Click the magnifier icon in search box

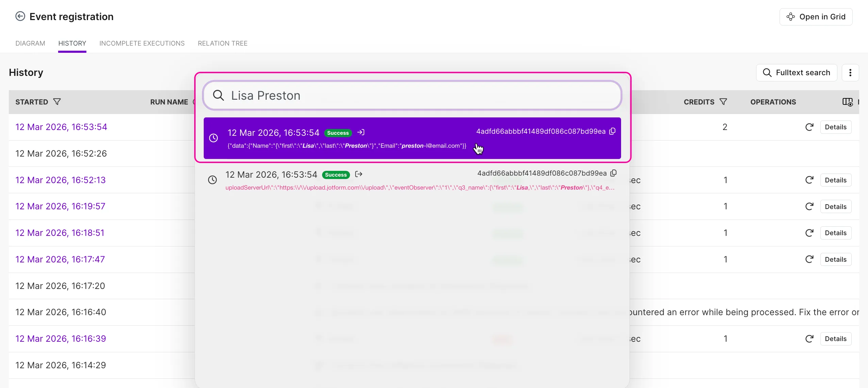pyautogui.click(x=218, y=95)
